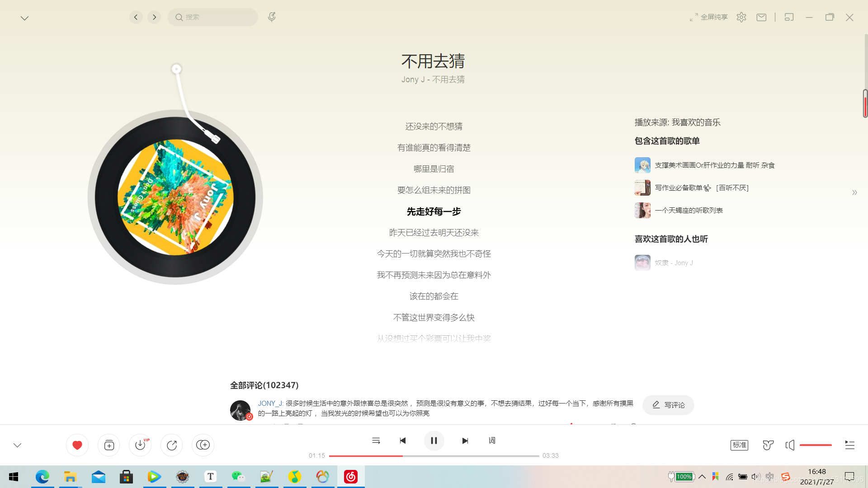Collapse the player view with top-left chevron
The image size is (868, 488).
[24, 18]
